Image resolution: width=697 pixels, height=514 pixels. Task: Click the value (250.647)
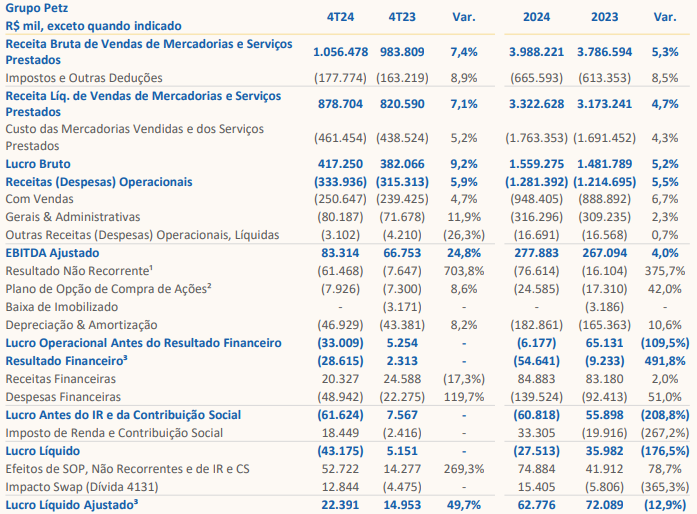pos(340,199)
